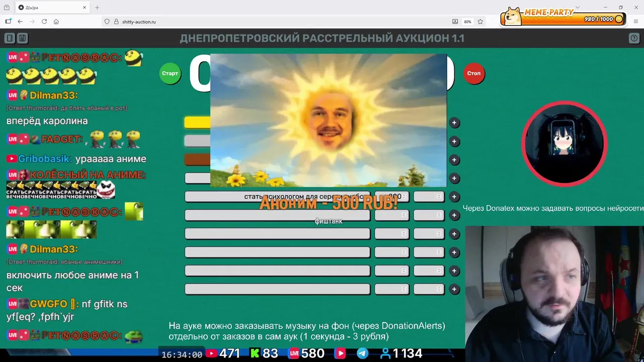Open Firefox View icon left of the tab
Image resolution: width=644 pixels, height=362 pixels.
[x=7, y=8]
